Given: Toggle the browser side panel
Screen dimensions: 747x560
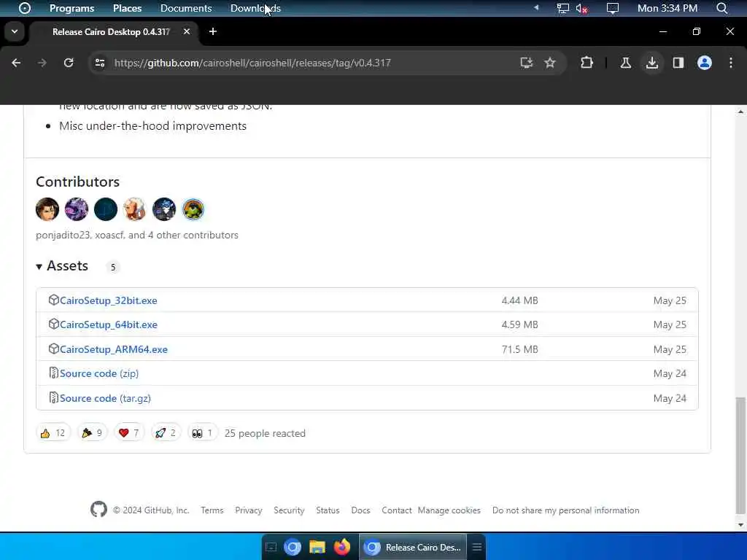Looking at the screenshot, I should (x=678, y=63).
